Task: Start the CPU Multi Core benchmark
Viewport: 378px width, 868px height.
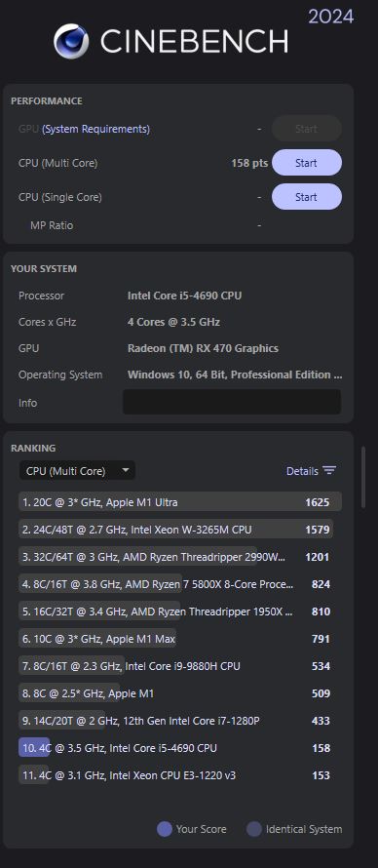Action: click(x=307, y=163)
